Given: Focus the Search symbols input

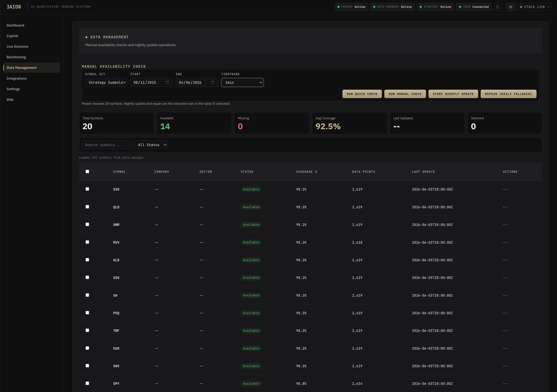Looking at the screenshot, I should (x=107, y=145).
